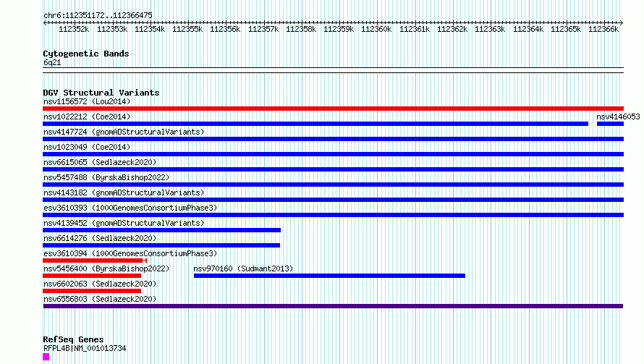Click the blue nsv6615065 variant bar
This screenshot has height=364, width=644.
click(x=333, y=169)
